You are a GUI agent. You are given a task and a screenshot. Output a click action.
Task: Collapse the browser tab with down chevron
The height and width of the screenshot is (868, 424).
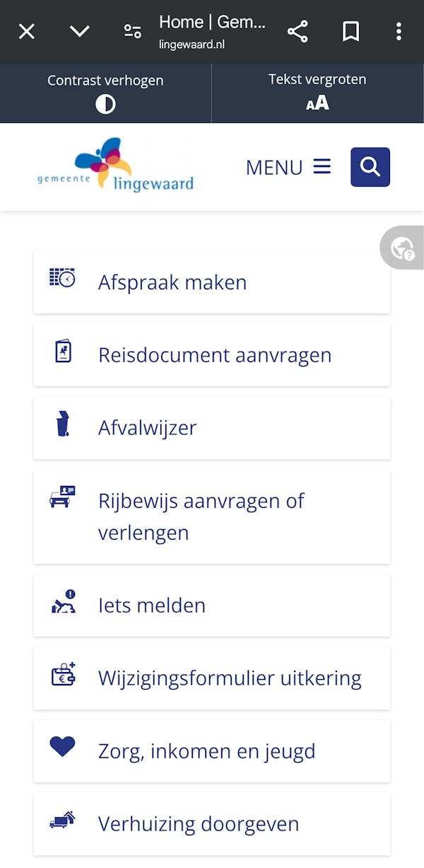point(79,31)
